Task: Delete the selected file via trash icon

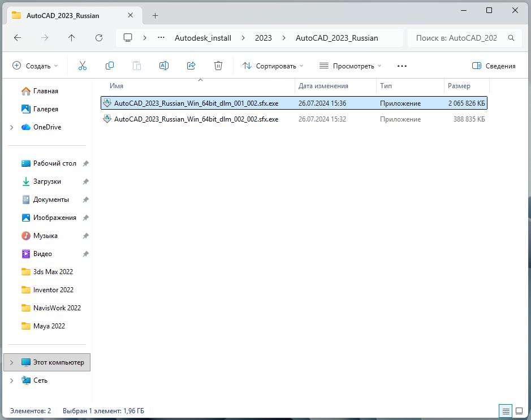Action: (218, 66)
